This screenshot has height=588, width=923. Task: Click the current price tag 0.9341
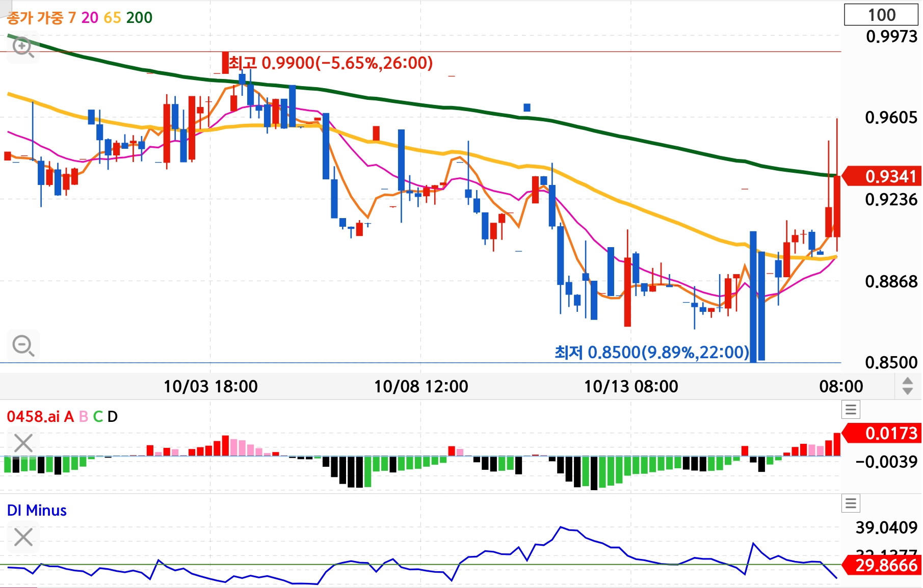[x=882, y=176]
